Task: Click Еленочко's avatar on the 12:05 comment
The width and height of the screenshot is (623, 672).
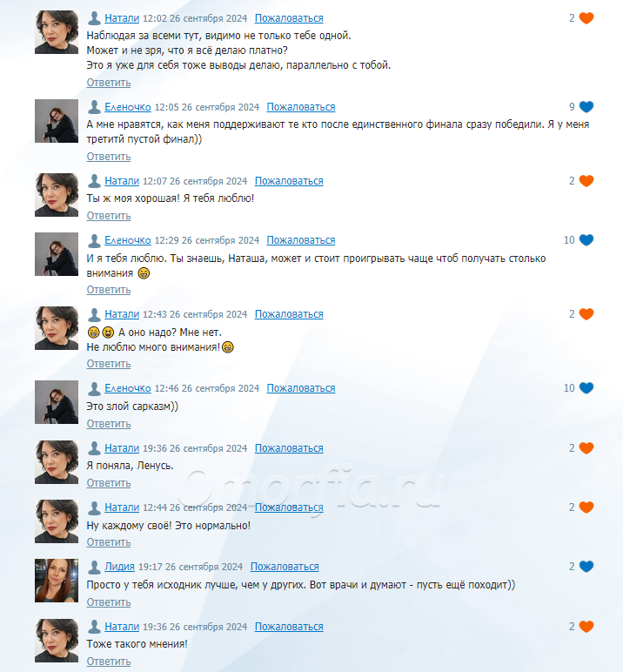Action: click(57, 121)
